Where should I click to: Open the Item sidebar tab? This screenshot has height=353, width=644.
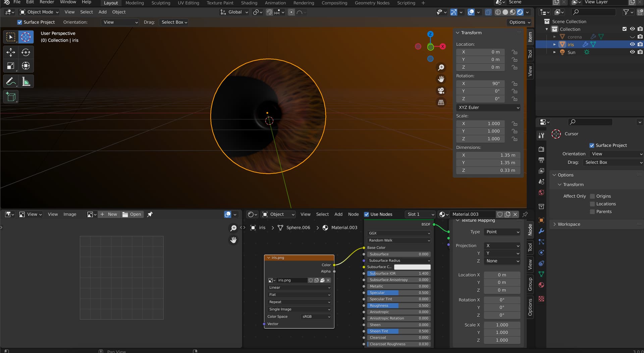coord(530,37)
